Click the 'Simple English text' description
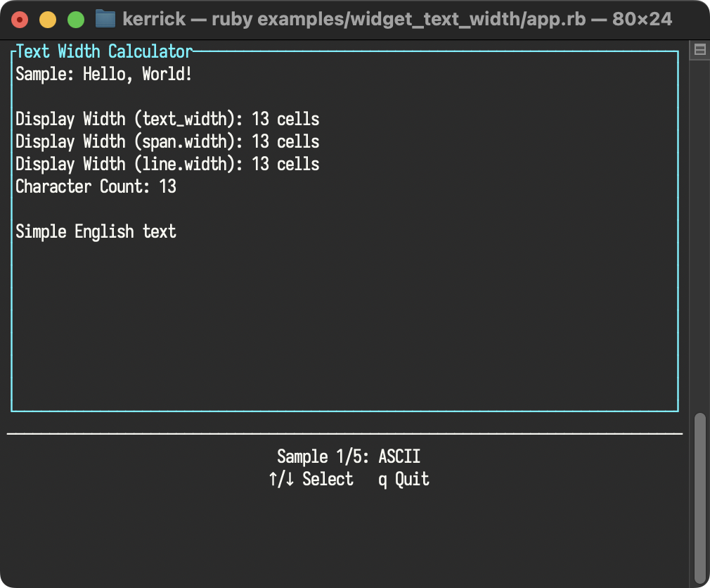710x588 pixels. pyautogui.click(x=96, y=231)
